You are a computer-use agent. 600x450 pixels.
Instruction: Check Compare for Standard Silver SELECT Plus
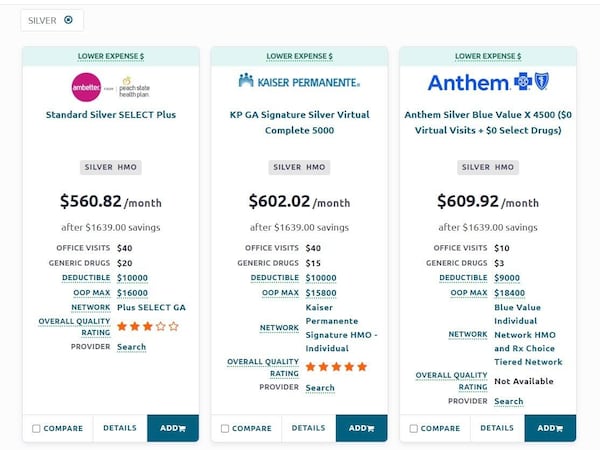[x=37, y=429]
